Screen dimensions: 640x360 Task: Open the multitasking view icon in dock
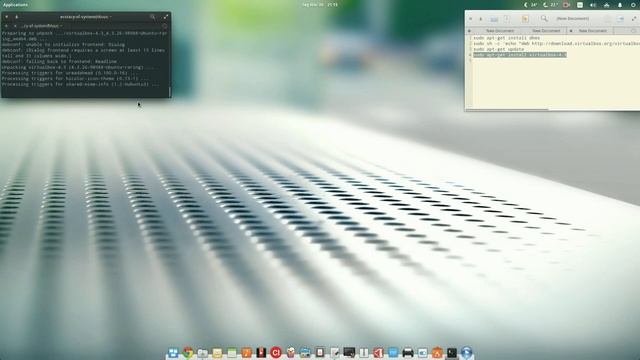click(173, 352)
